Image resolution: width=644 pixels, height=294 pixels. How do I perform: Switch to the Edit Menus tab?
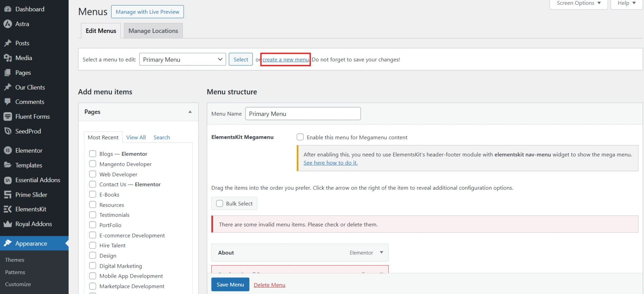pyautogui.click(x=101, y=31)
